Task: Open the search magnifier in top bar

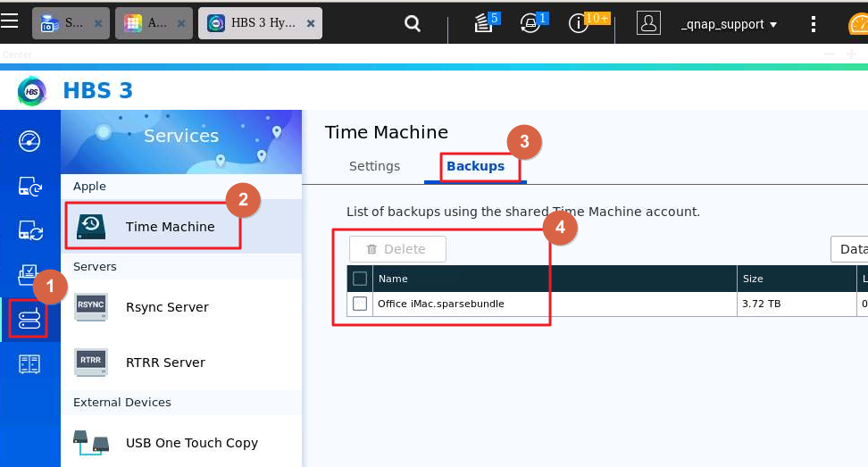Action: pyautogui.click(x=413, y=24)
